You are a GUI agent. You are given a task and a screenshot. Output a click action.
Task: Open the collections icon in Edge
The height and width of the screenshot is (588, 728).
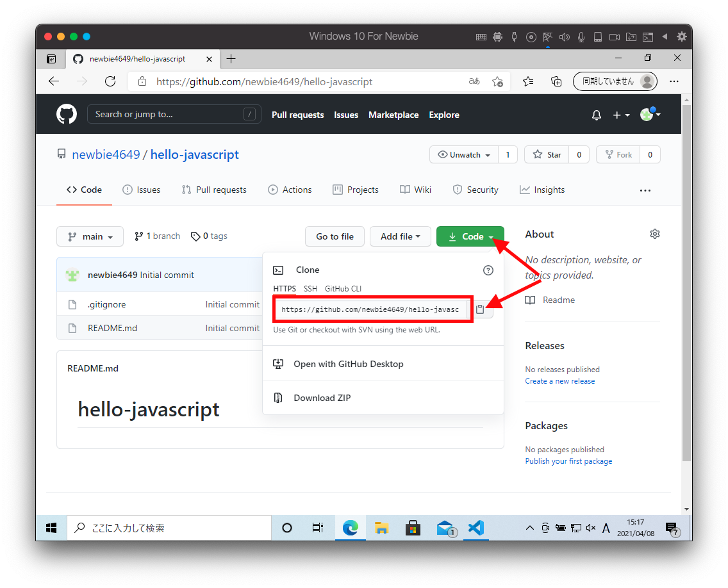pos(556,82)
